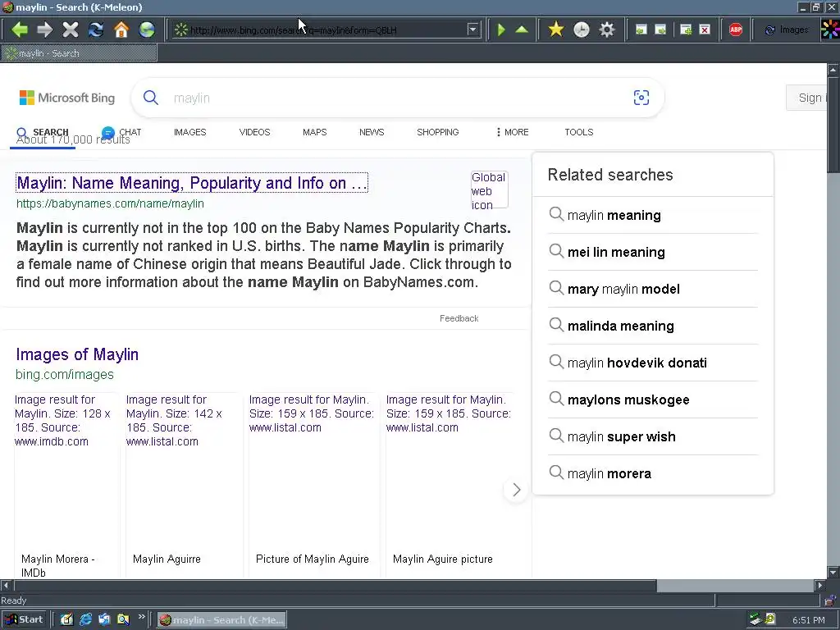The width and height of the screenshot is (840, 630).
Task: Toggle Images button in the toolbar
Action: click(787, 30)
